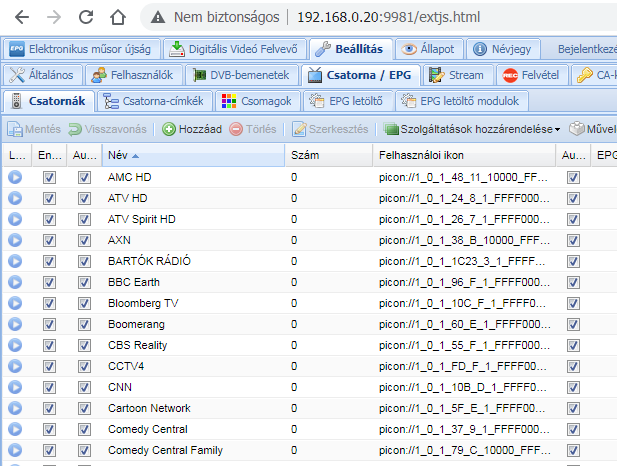Toggle Enabled checkbox for CNN

[x=50, y=387]
